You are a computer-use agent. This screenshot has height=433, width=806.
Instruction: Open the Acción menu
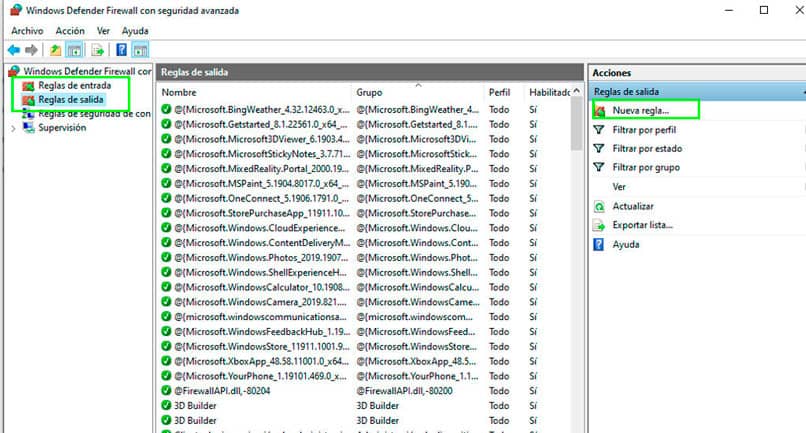[70, 31]
